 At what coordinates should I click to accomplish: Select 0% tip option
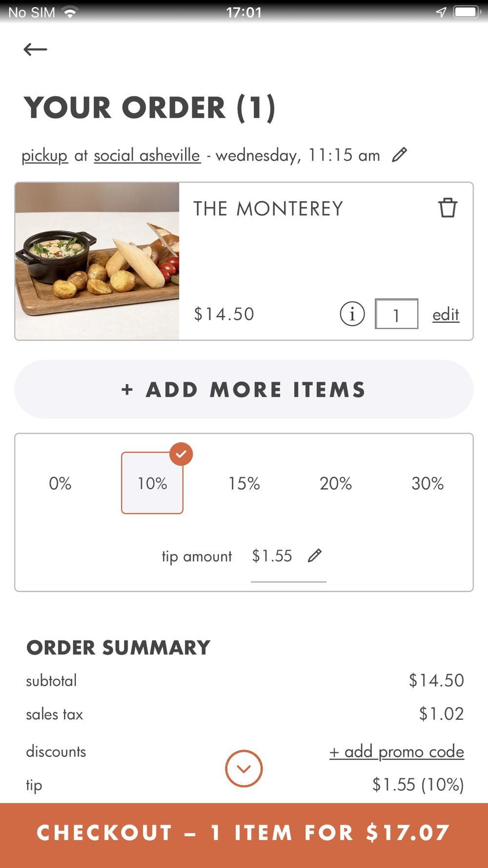coord(60,483)
